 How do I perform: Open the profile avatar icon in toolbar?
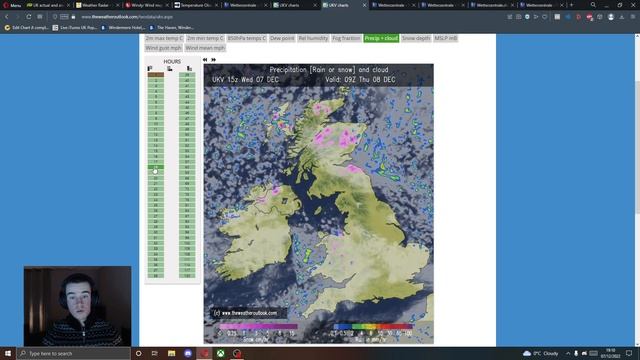click(611, 17)
